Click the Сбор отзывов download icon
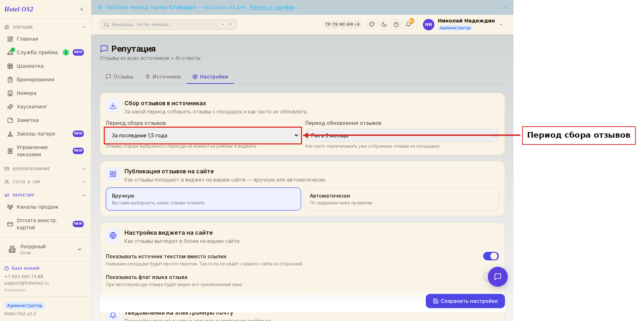Image resolution: width=644 pixels, height=321 pixels. coord(113,106)
